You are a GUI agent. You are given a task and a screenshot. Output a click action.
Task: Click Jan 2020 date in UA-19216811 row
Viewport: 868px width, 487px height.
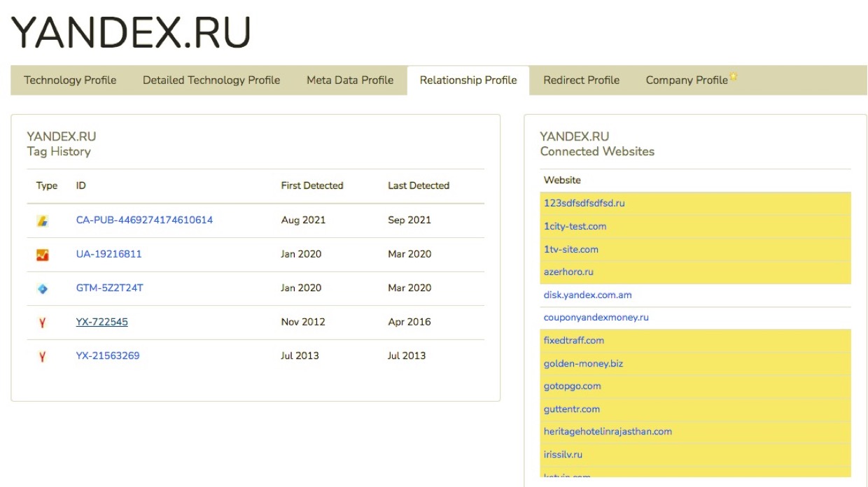click(x=302, y=255)
